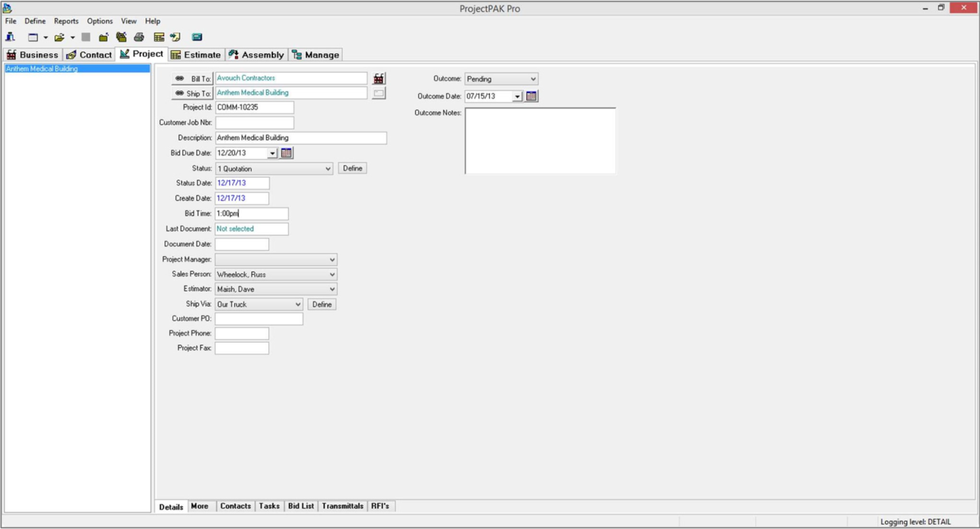Click Define next to Status
Screen dimensions: 980x529
(x=352, y=167)
